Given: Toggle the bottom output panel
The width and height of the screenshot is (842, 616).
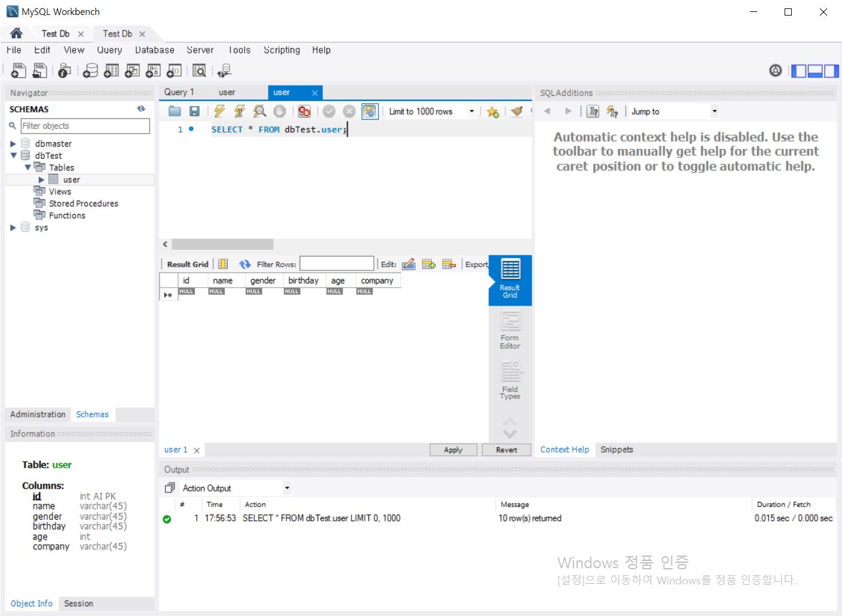Looking at the screenshot, I should (815, 71).
